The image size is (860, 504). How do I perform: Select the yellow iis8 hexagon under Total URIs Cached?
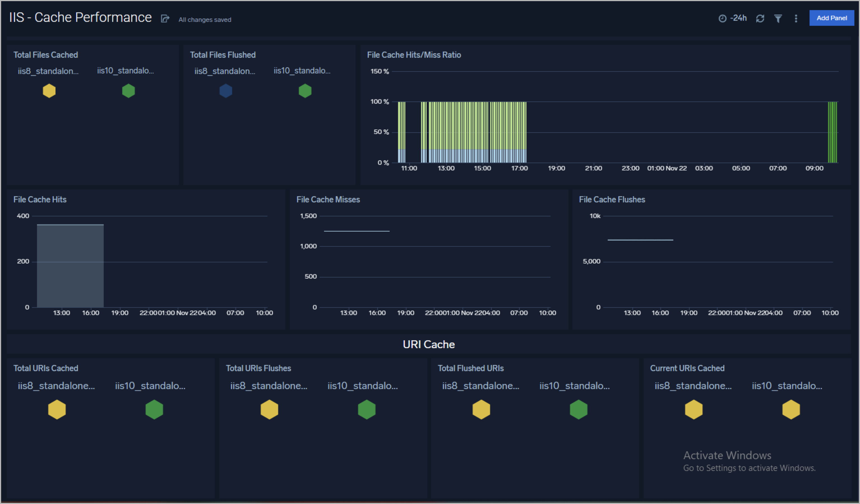coord(57,410)
